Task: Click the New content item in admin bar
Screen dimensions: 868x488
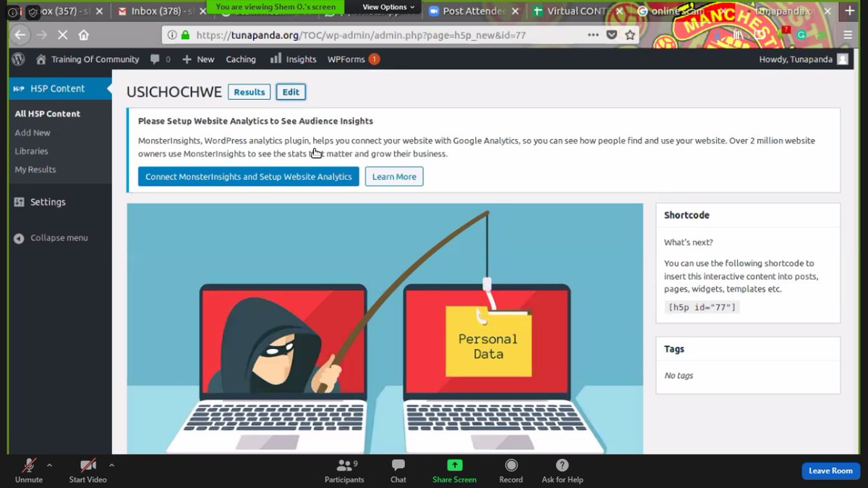Action: 198,59
